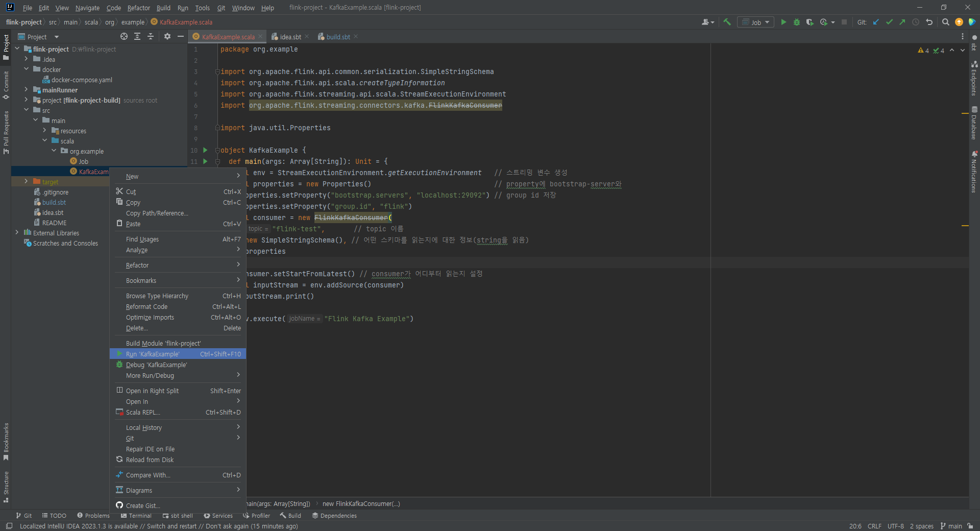
Task: Open the Services tool window
Action: pyautogui.click(x=218, y=516)
